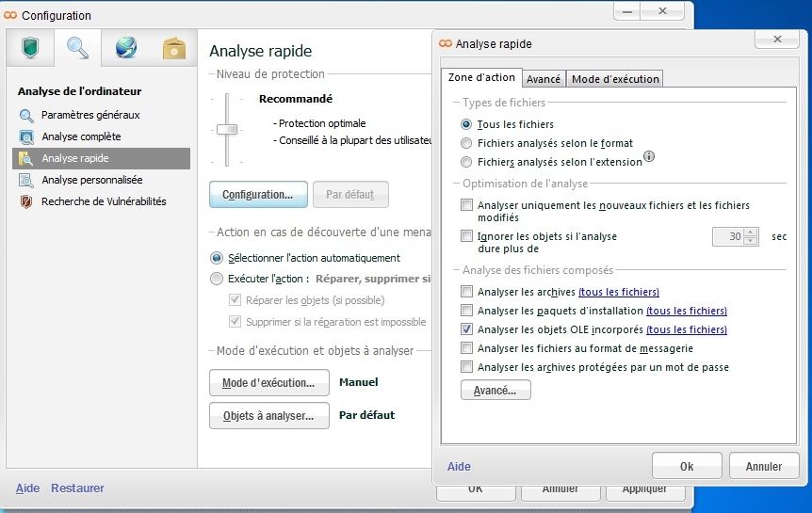
Task: Enable Analyser les paquets d'installation checkbox
Action: click(466, 310)
